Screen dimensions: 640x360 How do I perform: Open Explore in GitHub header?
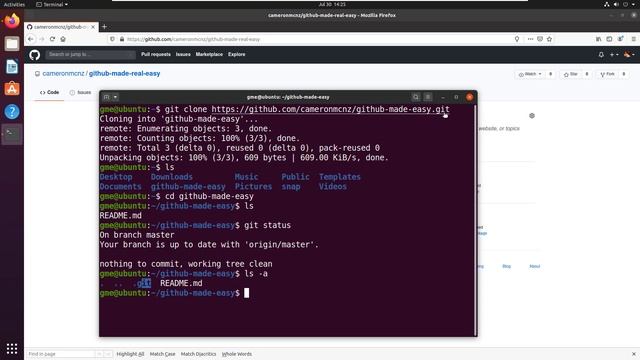click(x=237, y=54)
